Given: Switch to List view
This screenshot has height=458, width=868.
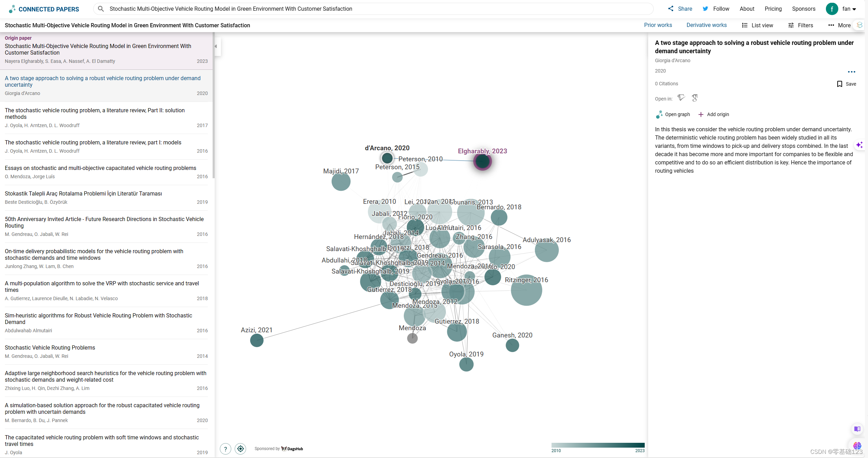Looking at the screenshot, I should tap(758, 25).
